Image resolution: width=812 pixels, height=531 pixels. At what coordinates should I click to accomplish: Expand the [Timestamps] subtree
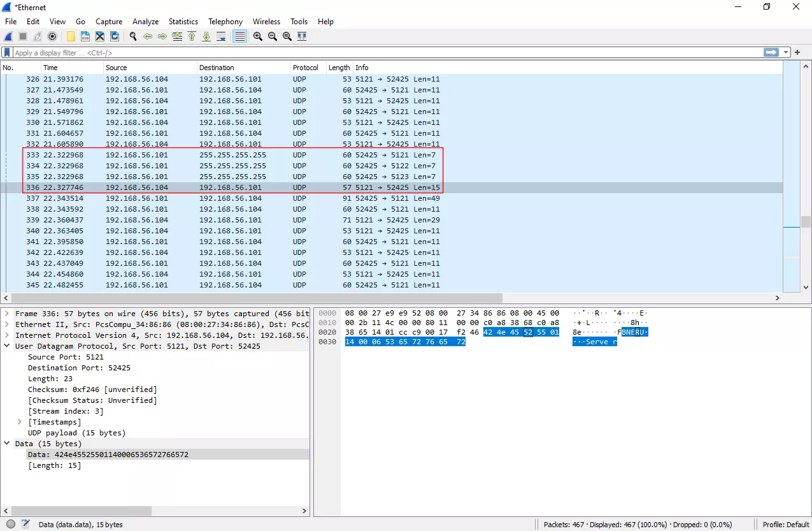pyautogui.click(x=20, y=422)
